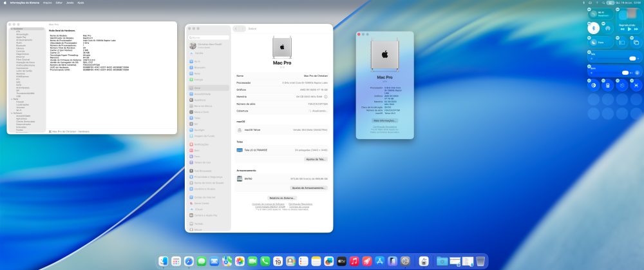Image resolution: width=644 pixels, height=270 pixels.
Task: Select Memória in System Information sidebar
Action: [x=21, y=73]
